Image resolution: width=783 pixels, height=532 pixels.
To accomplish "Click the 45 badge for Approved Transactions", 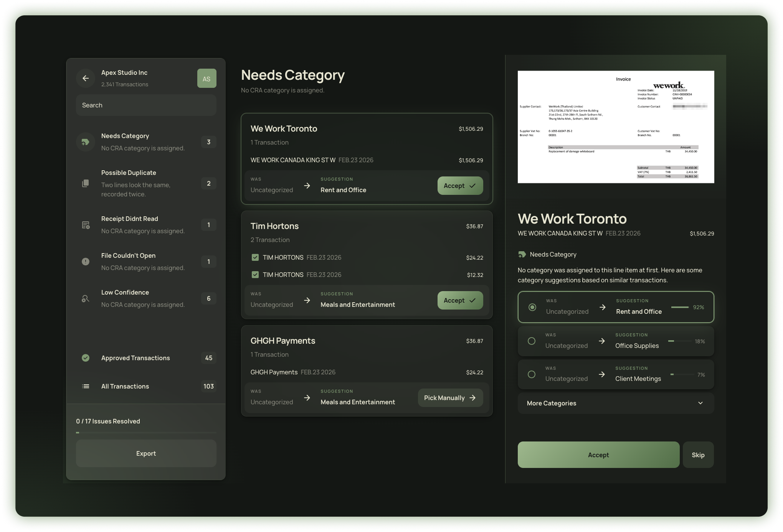I will pos(209,358).
